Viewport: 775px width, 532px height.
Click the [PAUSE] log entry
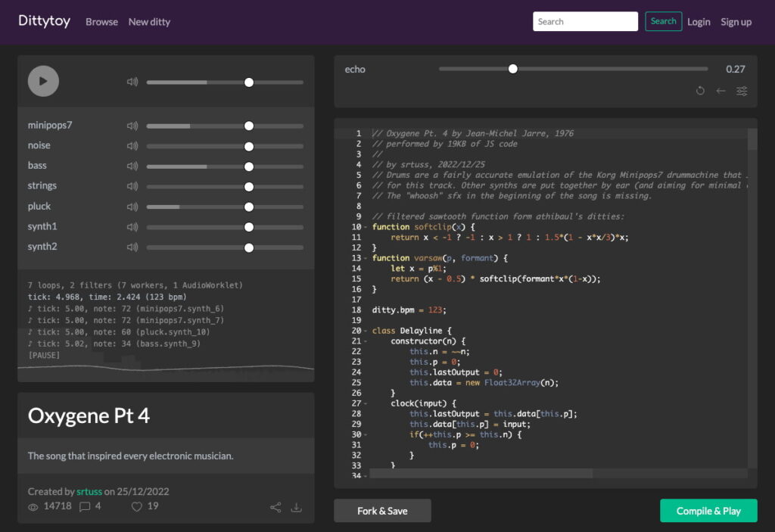coord(43,356)
